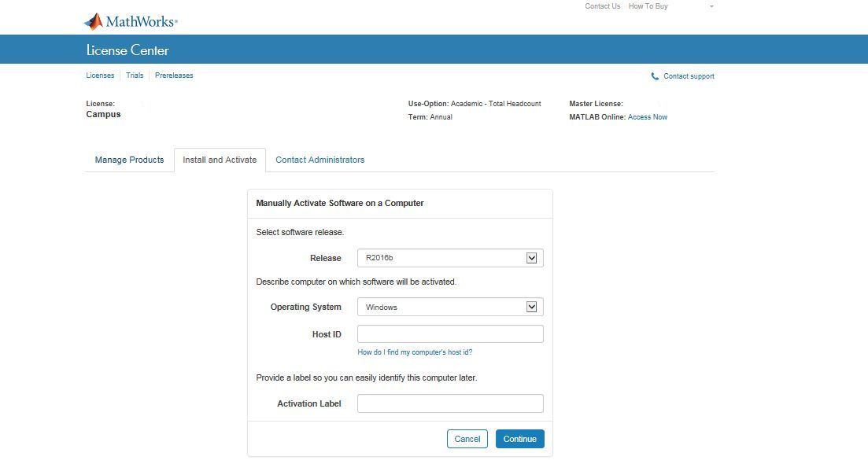Expand the account menu arrow at top right
The image size is (868, 464).
click(x=711, y=6)
